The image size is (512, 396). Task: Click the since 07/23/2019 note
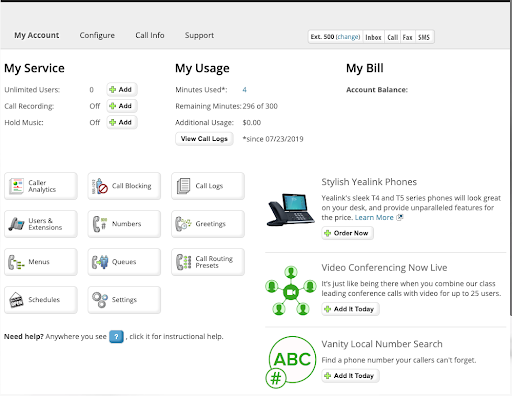coord(273,139)
